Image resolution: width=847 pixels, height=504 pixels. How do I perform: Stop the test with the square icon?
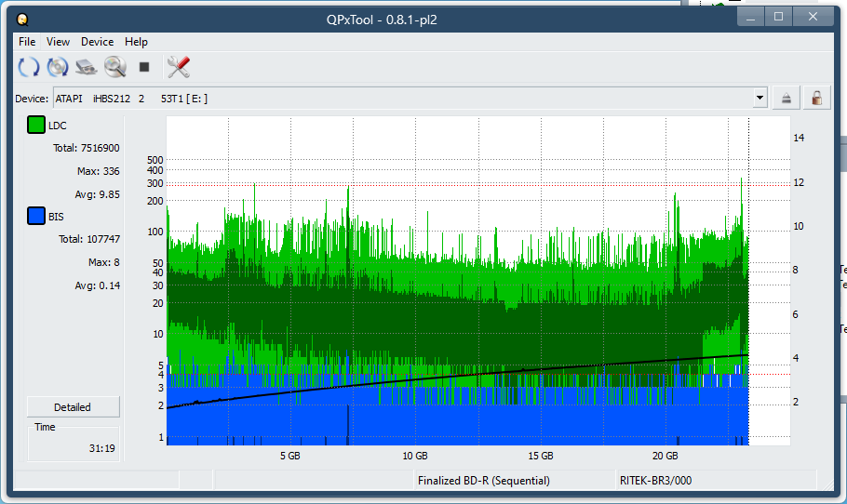pyautogui.click(x=143, y=67)
